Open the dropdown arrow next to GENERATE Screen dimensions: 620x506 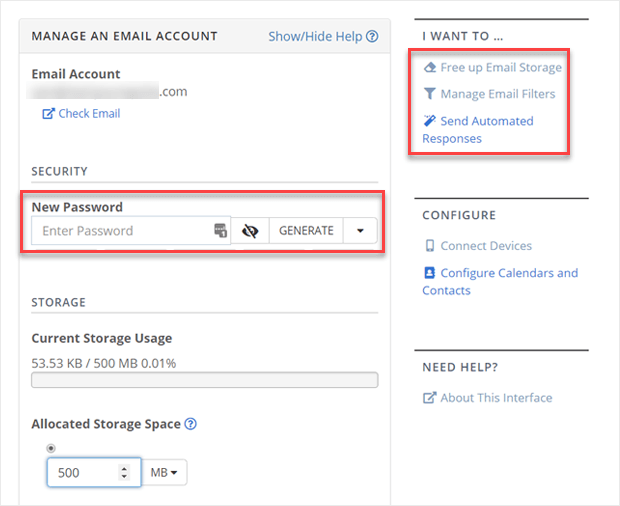[360, 231]
